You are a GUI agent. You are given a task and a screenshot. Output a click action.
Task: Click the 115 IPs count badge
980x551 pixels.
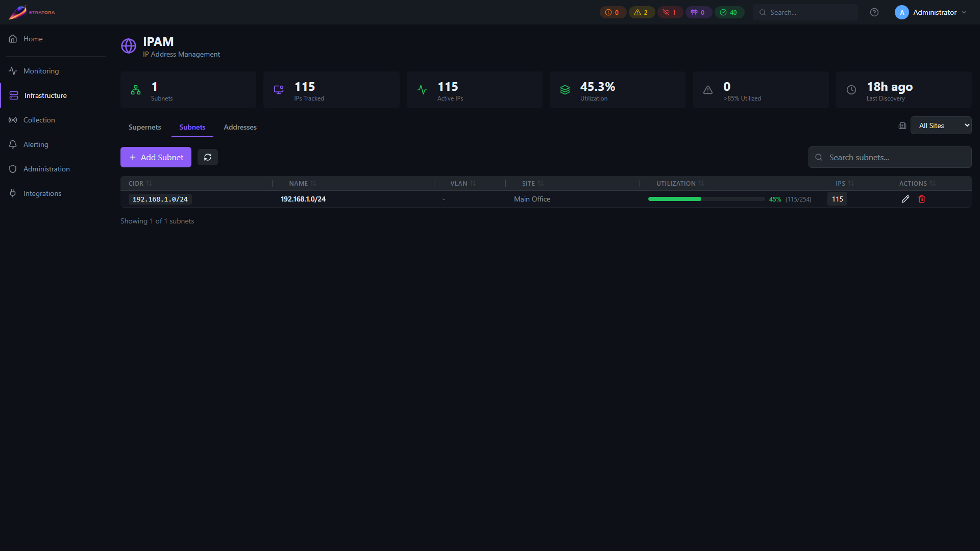837,199
